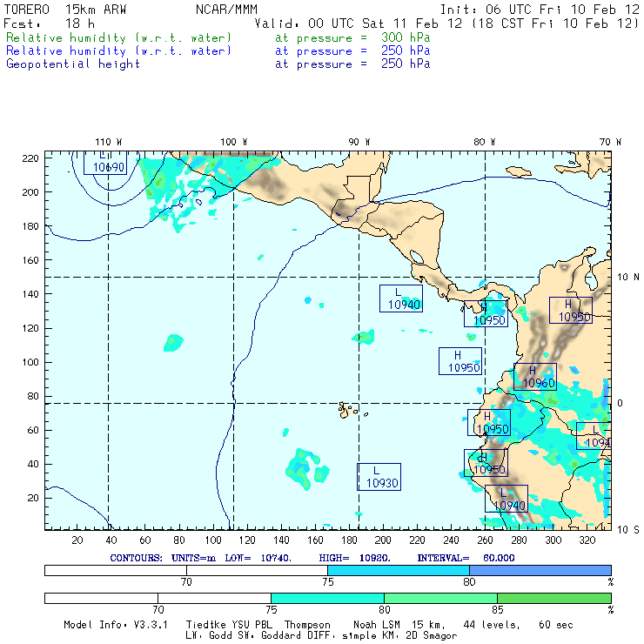The height and width of the screenshot is (644, 644).
Task: Click the 'Fcst: 18 h' forecast hour label
Action: tap(49, 23)
